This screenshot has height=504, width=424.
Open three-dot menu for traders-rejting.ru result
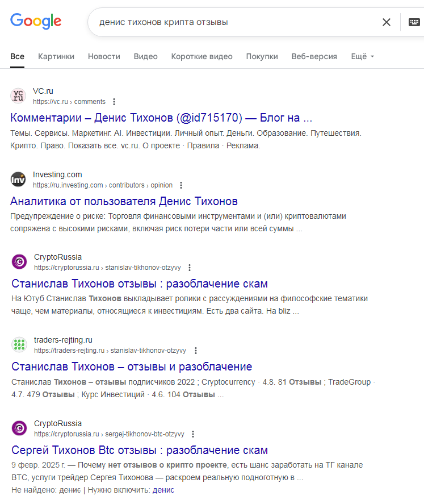[x=195, y=351]
